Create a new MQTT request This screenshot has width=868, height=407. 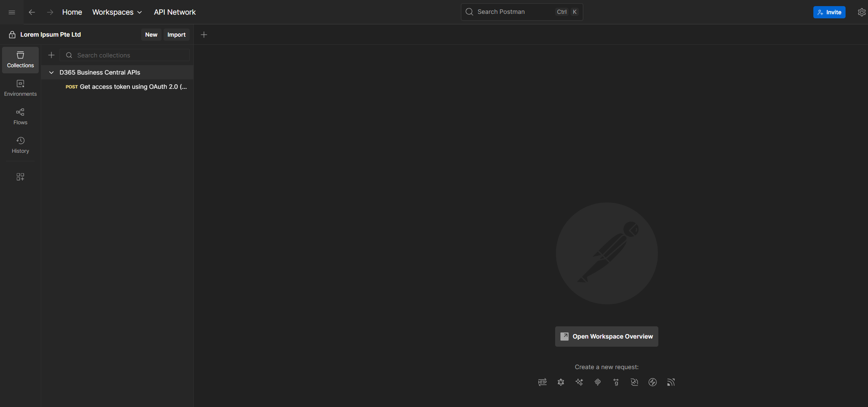[671, 382]
